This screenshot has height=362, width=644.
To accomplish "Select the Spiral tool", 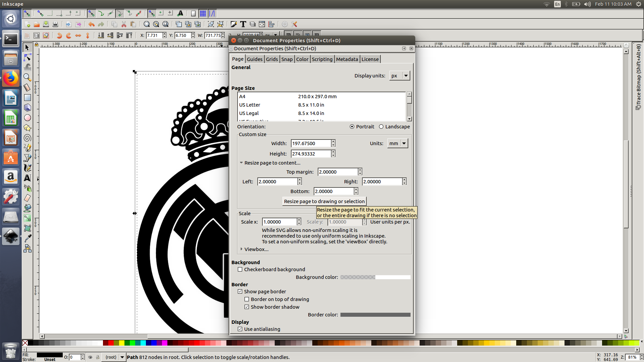I will (28, 138).
